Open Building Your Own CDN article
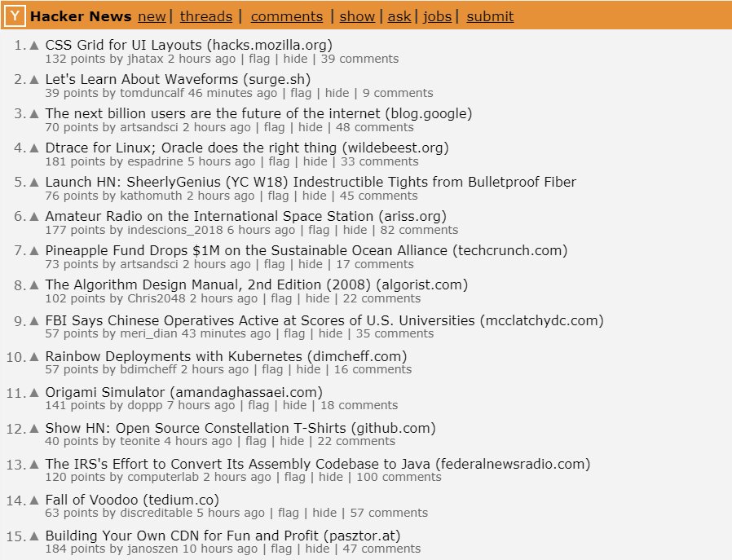732x560 pixels. point(182,536)
